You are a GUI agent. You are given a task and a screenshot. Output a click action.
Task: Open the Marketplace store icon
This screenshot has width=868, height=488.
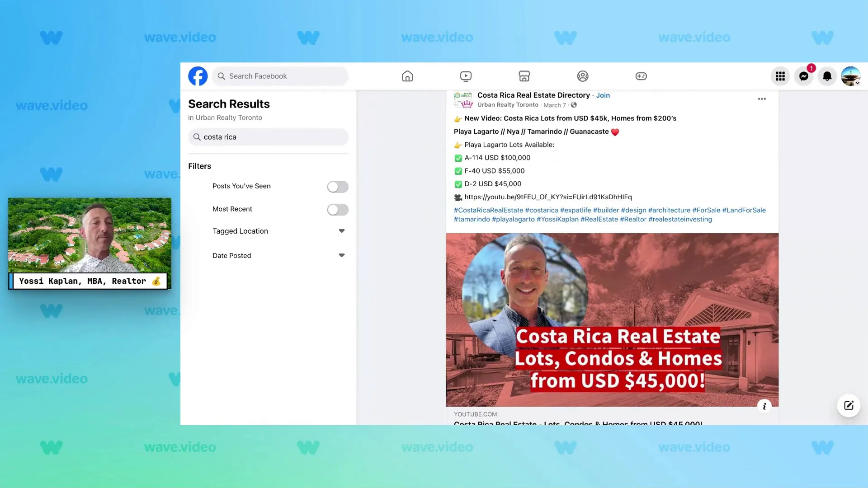(x=524, y=76)
